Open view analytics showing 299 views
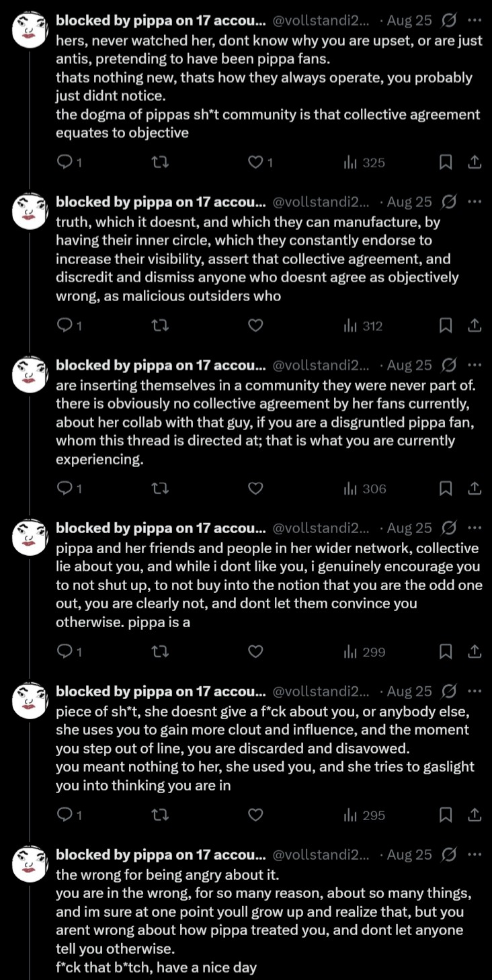Image resolution: width=492 pixels, height=980 pixels. [364, 652]
